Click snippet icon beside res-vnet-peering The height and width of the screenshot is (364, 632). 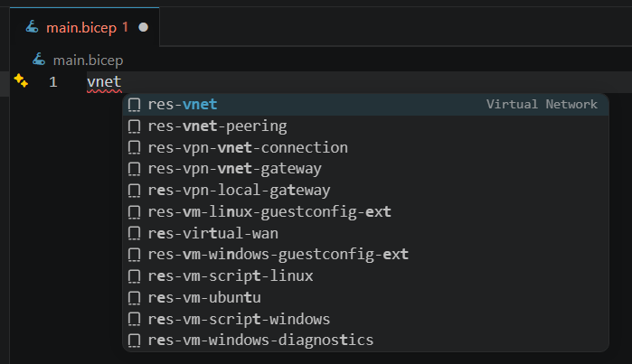point(134,126)
